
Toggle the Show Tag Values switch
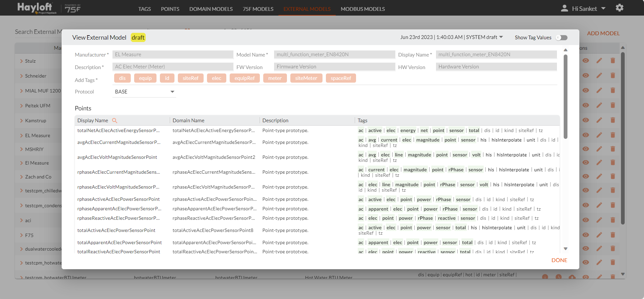click(x=561, y=38)
